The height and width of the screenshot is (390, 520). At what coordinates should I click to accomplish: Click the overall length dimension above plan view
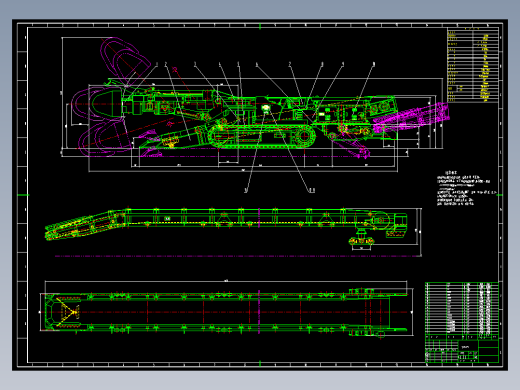(226, 282)
